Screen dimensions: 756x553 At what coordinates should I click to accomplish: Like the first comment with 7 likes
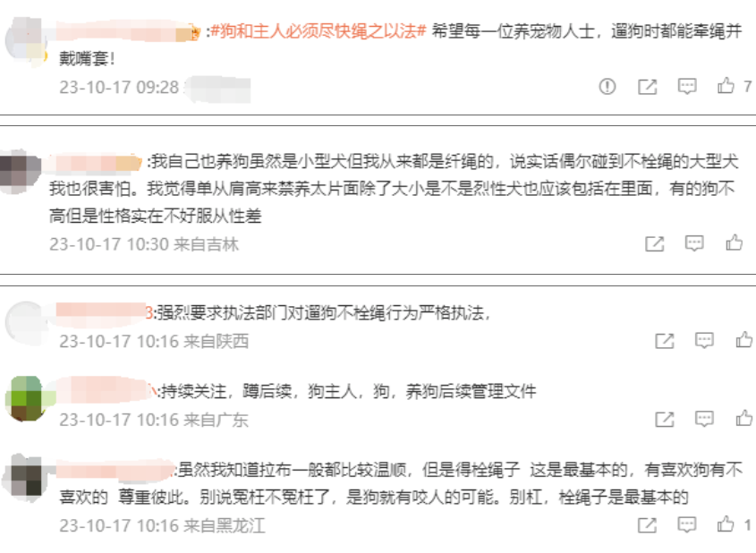click(x=726, y=86)
